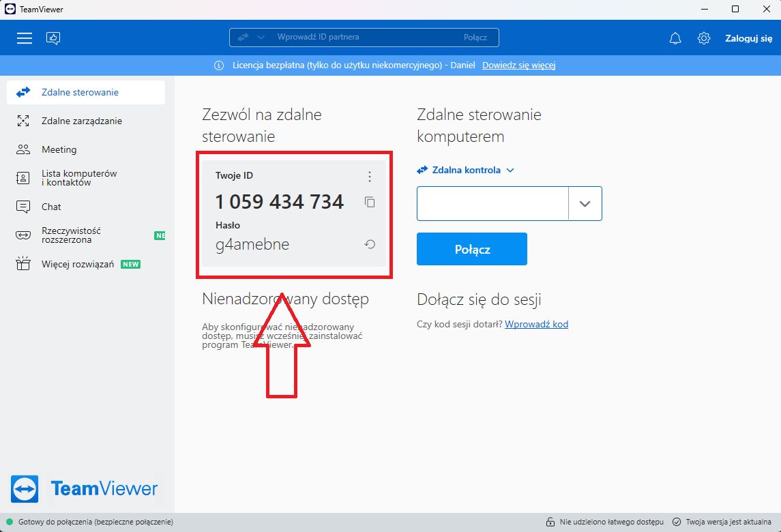The image size is (781, 532).
Task: Open the hamburger menu in the header
Action: (x=25, y=38)
